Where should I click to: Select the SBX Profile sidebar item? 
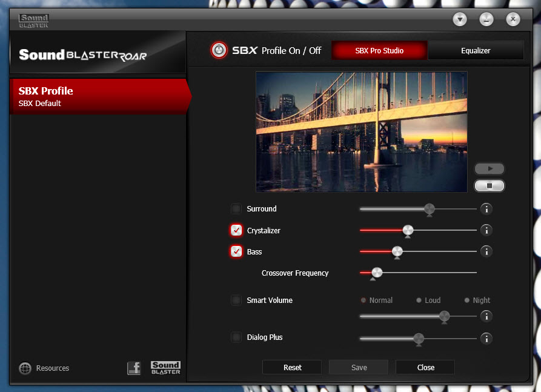tap(99, 96)
